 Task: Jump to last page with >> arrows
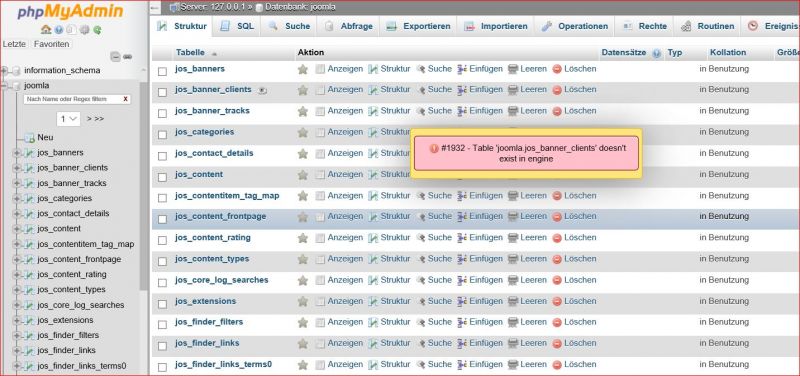point(99,119)
